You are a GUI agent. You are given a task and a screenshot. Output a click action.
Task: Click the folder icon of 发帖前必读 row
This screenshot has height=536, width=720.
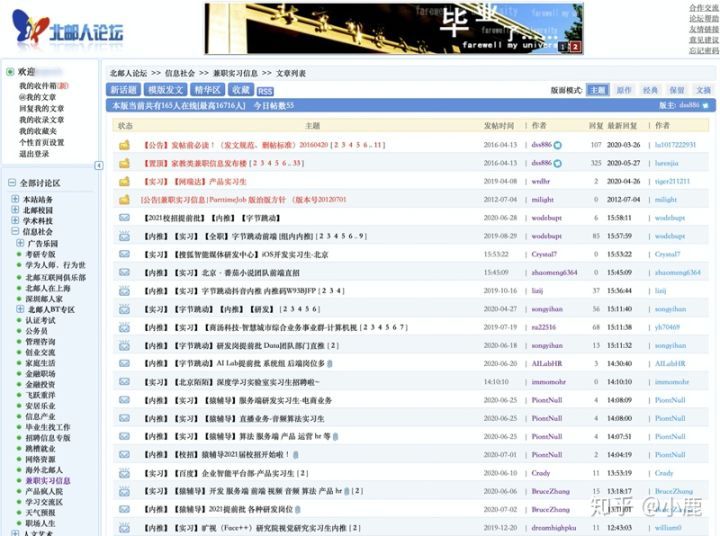point(124,145)
